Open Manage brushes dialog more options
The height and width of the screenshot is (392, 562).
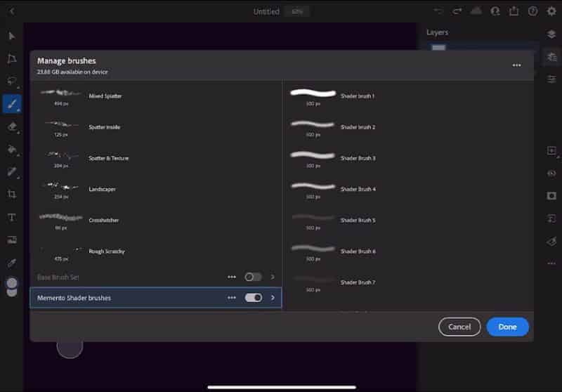pyautogui.click(x=516, y=65)
